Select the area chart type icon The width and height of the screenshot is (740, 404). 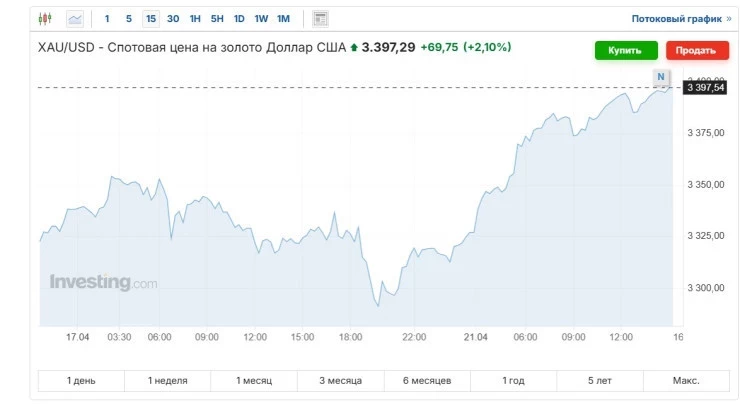click(75, 19)
